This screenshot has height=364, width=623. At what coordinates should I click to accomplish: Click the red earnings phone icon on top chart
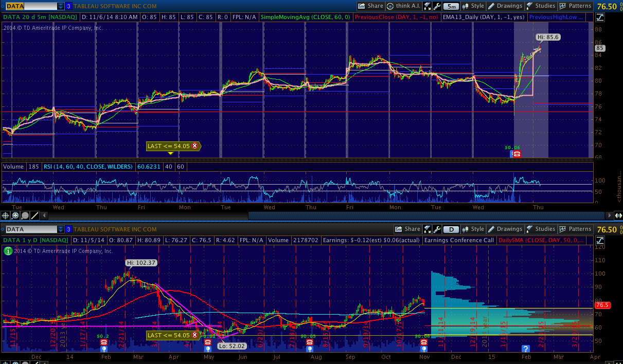click(x=517, y=154)
